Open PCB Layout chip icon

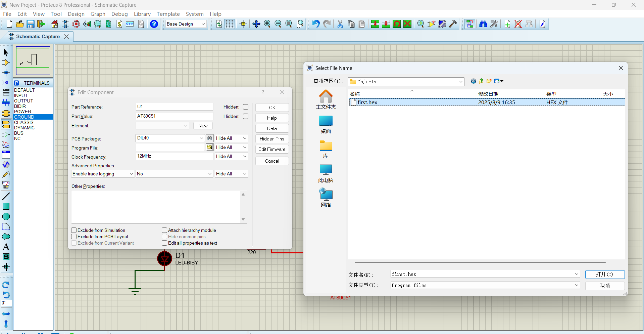coord(76,24)
